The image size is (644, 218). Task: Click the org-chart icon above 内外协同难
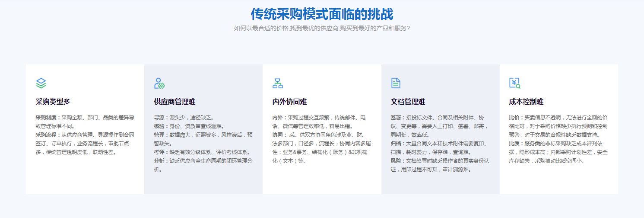click(x=278, y=83)
